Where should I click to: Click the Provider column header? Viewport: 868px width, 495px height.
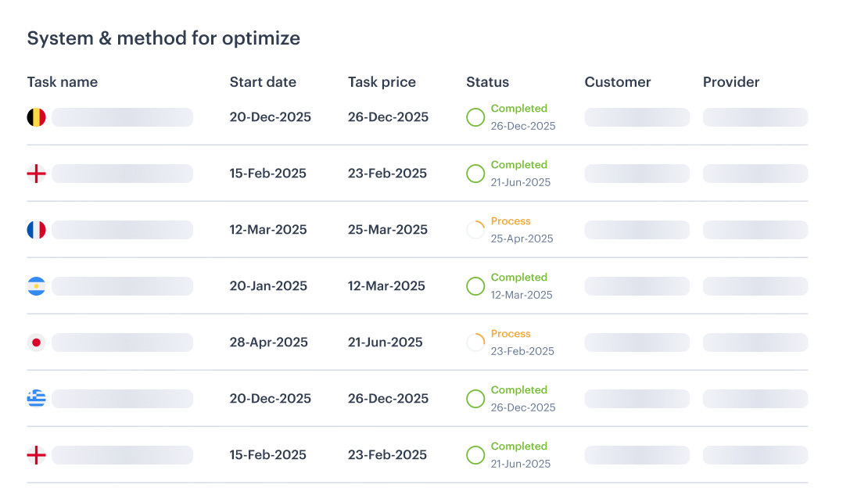pos(731,82)
